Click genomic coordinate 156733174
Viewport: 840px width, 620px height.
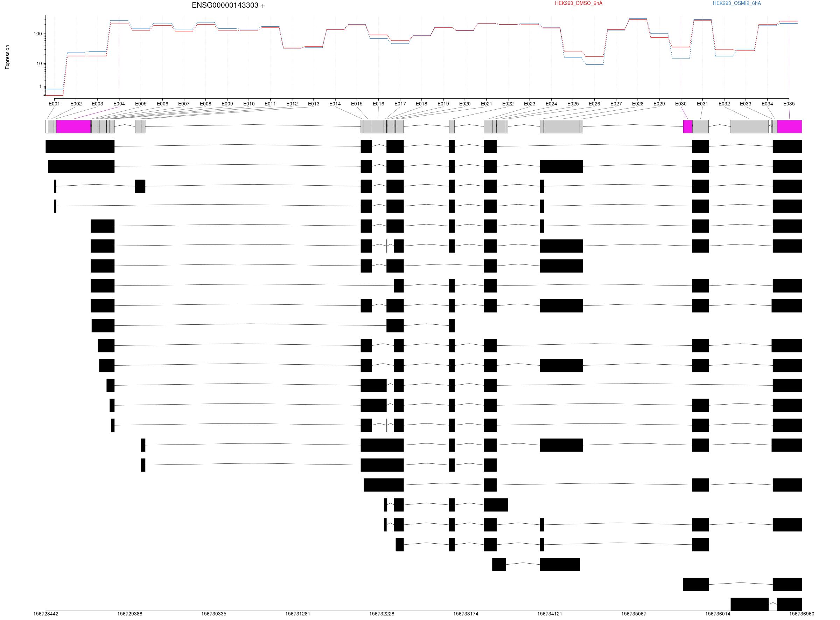pyautogui.click(x=466, y=614)
